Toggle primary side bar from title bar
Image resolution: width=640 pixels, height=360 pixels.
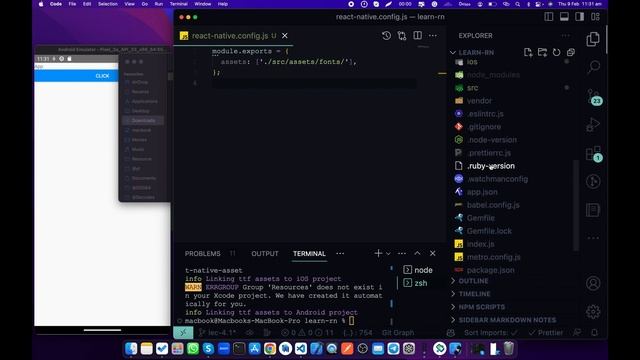coord(549,17)
